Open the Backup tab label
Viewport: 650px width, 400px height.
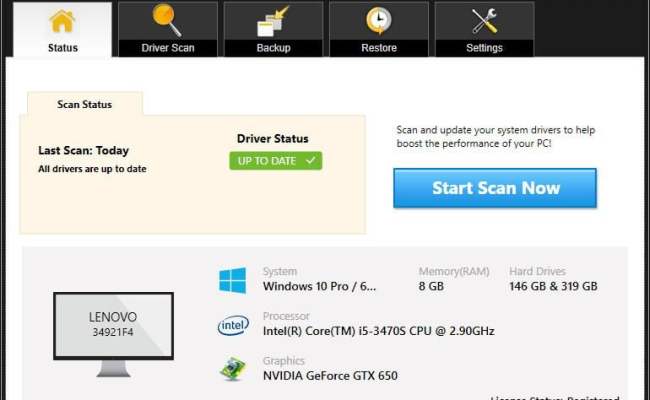point(273,48)
